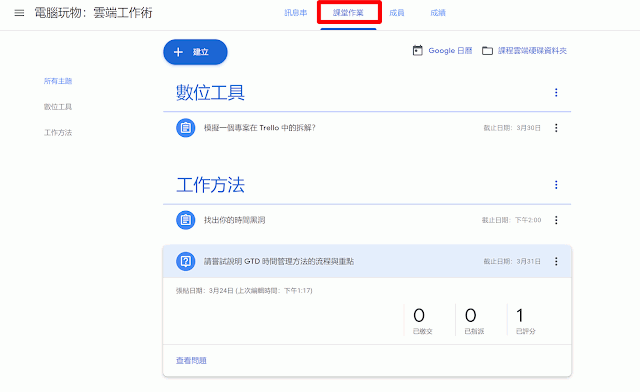Click the 截止日期: 3月31日 due date
Viewport: 640px width, 392px height.
tap(512, 261)
